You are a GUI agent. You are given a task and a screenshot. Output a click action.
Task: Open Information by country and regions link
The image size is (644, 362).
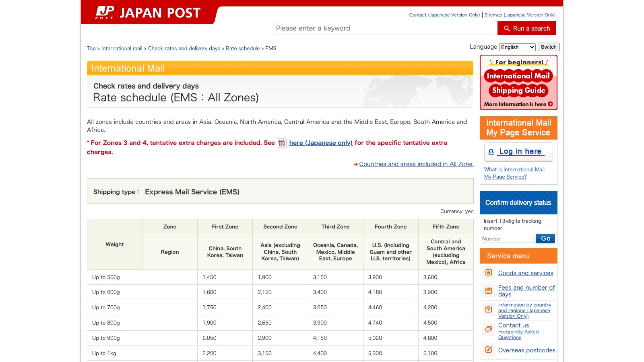pos(524,310)
